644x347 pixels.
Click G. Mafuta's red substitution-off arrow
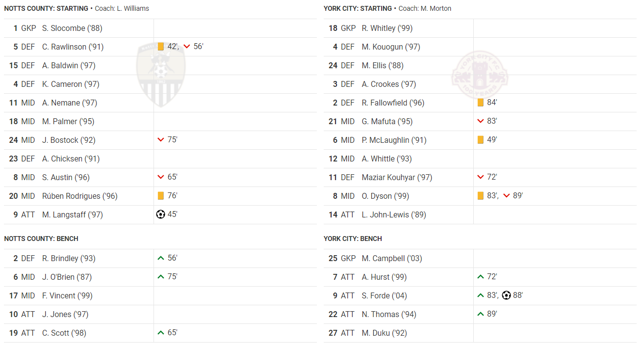point(480,121)
